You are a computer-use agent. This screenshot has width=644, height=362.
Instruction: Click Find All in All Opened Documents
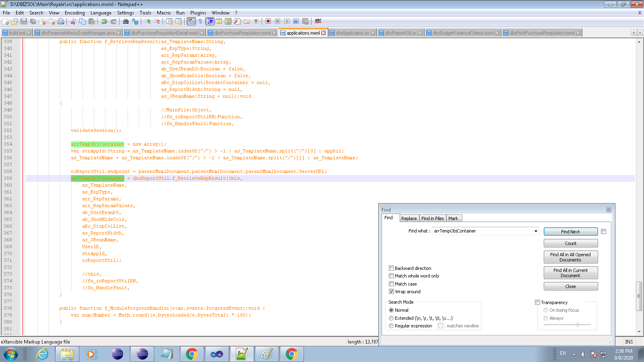tap(570, 257)
